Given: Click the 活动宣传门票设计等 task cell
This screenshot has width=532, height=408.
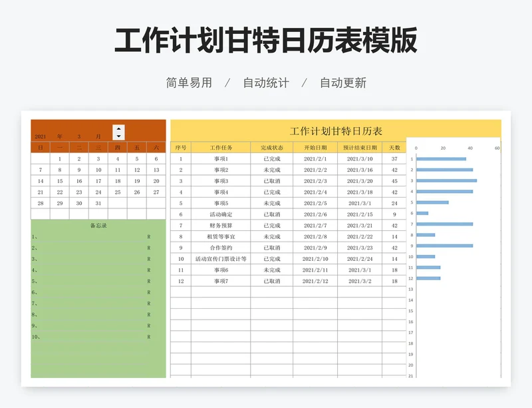Looking at the screenshot, I should [221, 259].
